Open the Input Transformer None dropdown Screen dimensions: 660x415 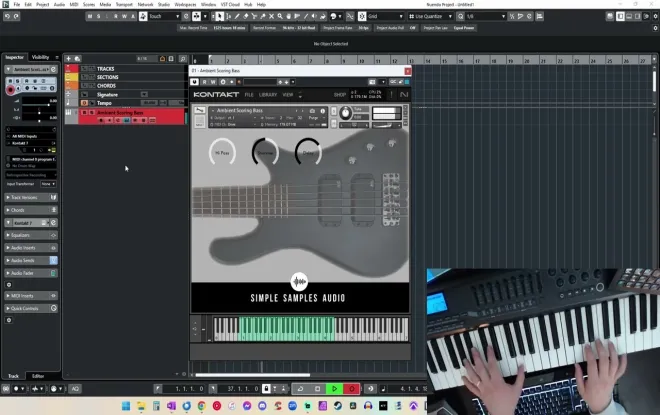tap(48, 184)
